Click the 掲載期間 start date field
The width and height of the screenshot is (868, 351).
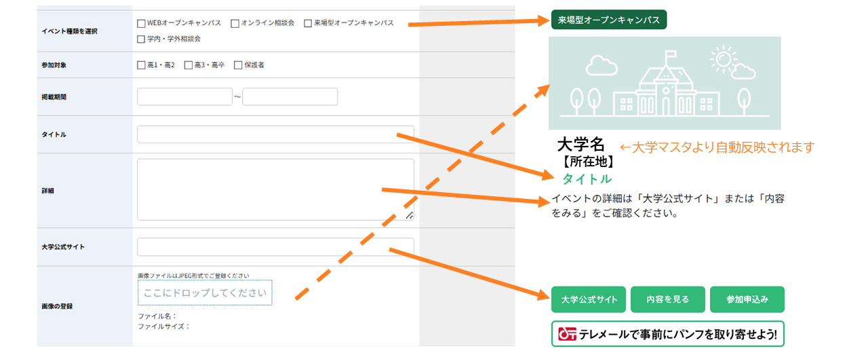coord(184,97)
